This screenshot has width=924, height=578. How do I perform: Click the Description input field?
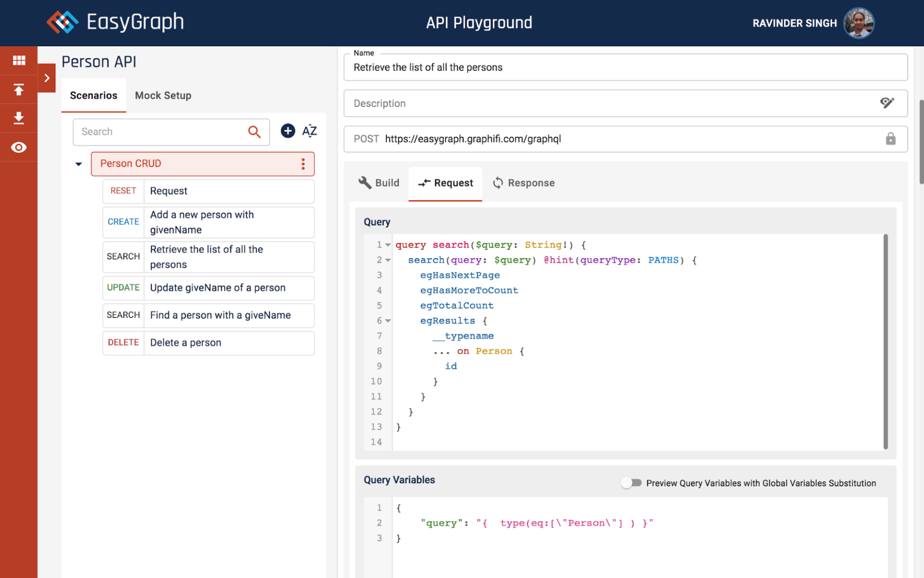pos(611,103)
